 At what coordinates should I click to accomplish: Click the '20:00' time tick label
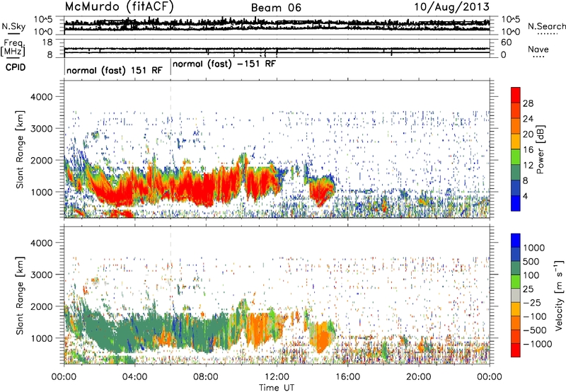pyautogui.click(x=419, y=377)
